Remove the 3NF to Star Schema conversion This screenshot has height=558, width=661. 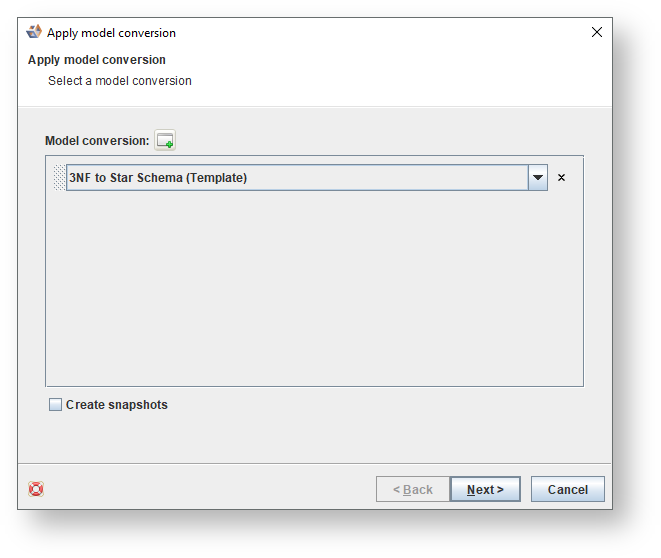pyautogui.click(x=561, y=178)
